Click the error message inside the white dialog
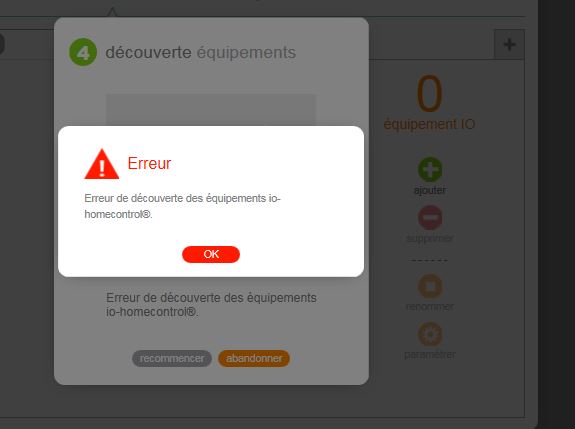 pyautogui.click(x=182, y=206)
